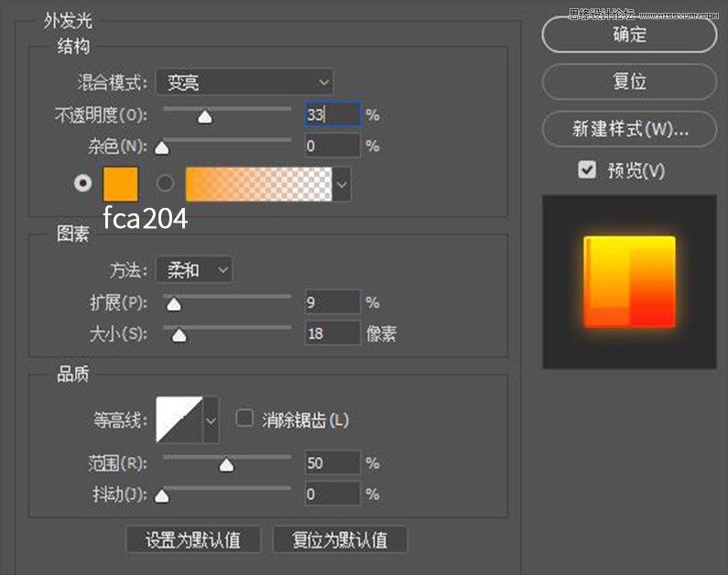Open the 混合模式 dropdown showing 变亮
728x575 pixels.
click(244, 82)
